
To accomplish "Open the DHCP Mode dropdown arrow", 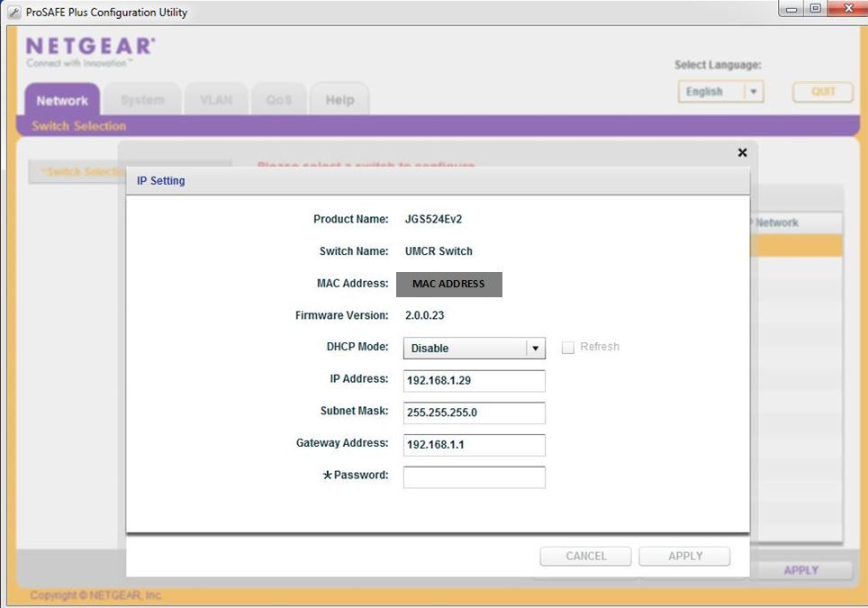I will click(535, 349).
